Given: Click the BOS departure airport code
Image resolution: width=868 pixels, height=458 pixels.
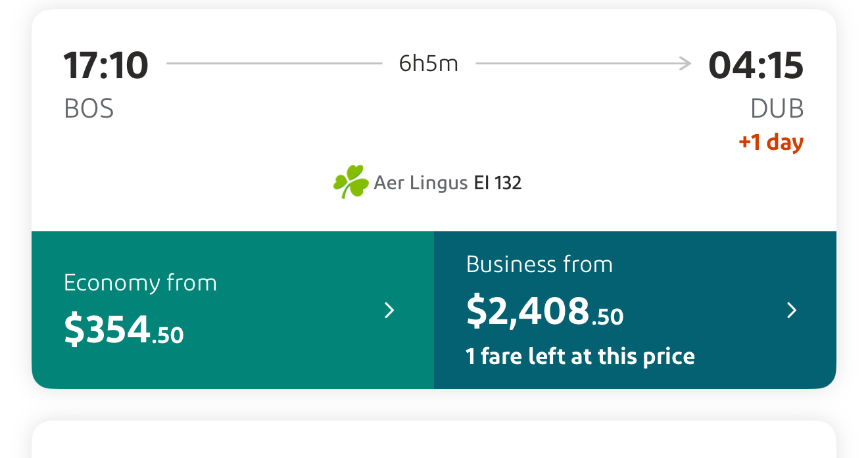Looking at the screenshot, I should (89, 108).
